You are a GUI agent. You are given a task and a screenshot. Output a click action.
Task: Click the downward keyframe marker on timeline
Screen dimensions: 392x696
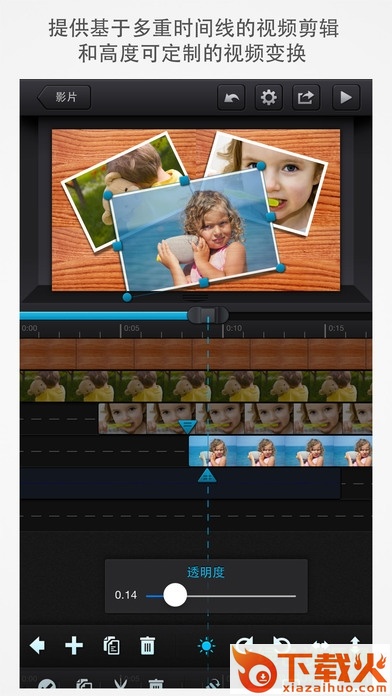[x=188, y=427]
